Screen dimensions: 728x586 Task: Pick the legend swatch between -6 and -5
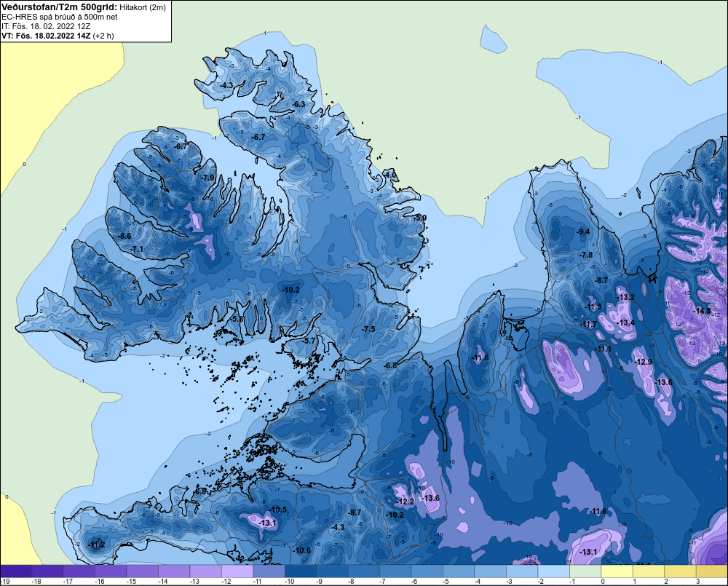click(427, 571)
